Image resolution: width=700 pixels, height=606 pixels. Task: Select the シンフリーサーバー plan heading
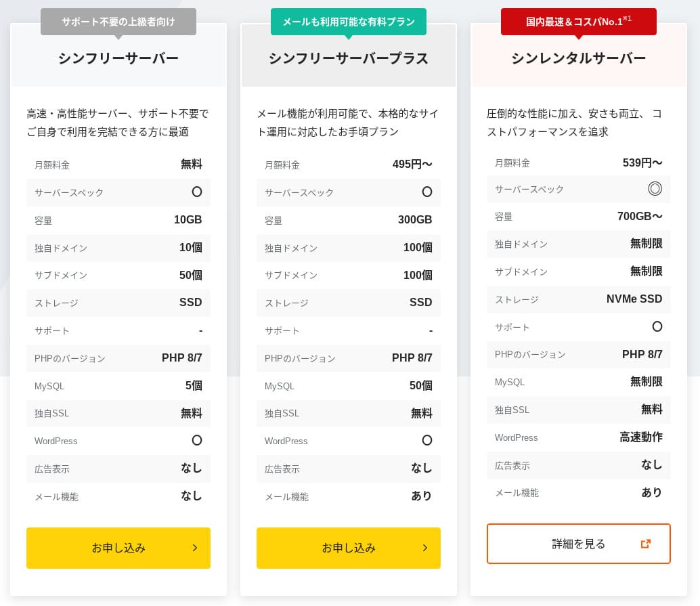click(118, 58)
